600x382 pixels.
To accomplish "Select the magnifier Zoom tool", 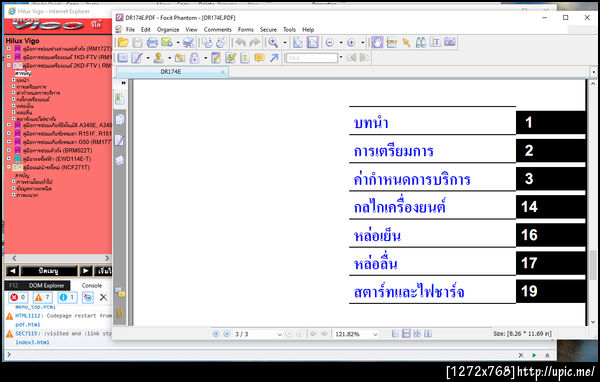I will 273,42.
